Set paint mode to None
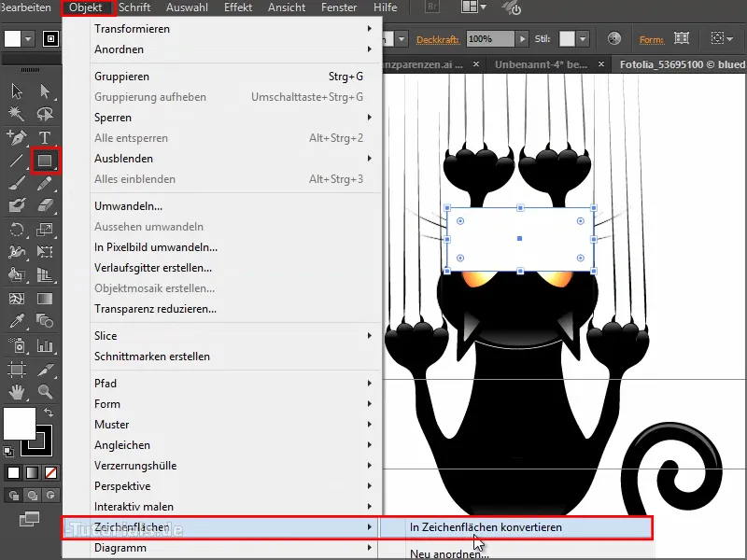 click(x=50, y=472)
